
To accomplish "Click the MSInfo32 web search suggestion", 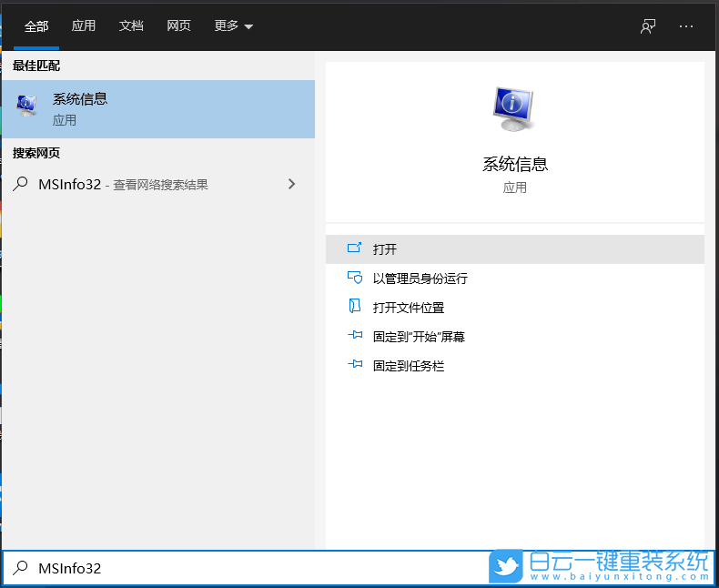I will [158, 185].
